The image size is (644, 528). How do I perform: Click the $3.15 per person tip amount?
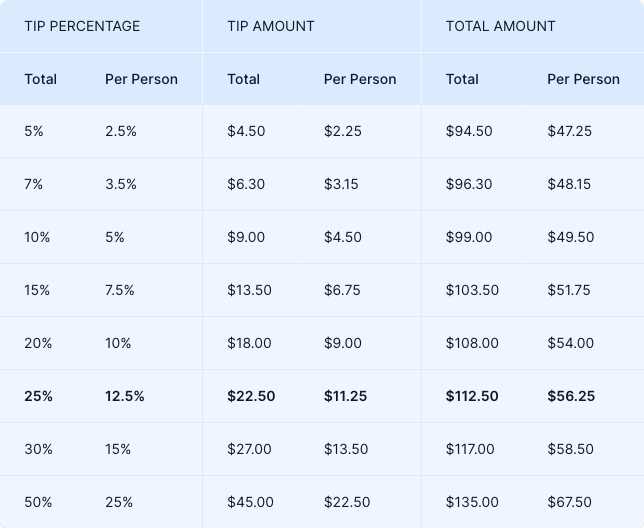click(341, 184)
